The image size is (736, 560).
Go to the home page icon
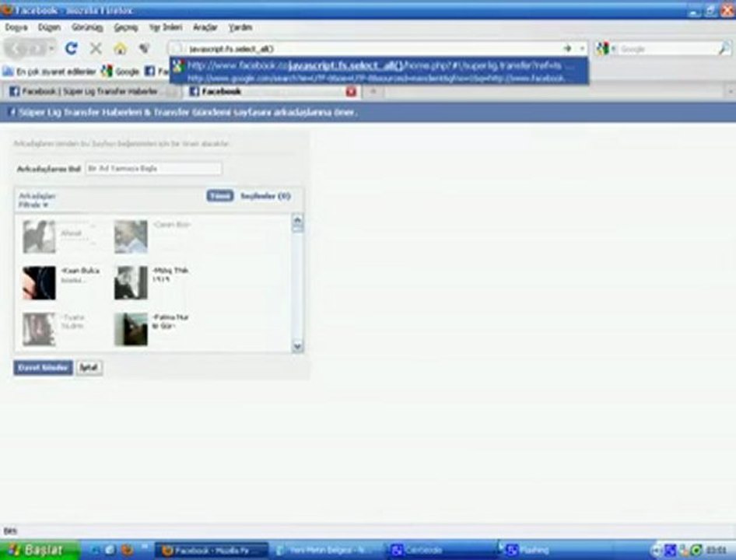120,48
